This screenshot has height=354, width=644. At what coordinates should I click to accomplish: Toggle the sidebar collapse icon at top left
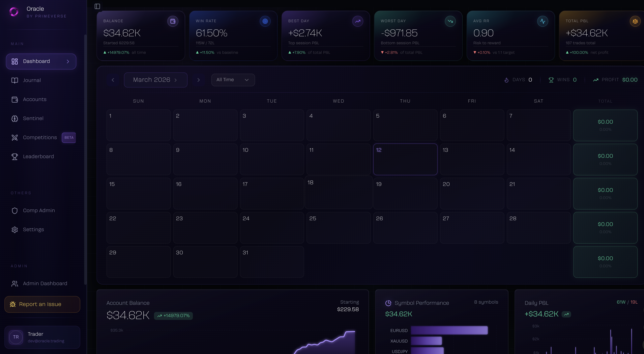coord(98,6)
